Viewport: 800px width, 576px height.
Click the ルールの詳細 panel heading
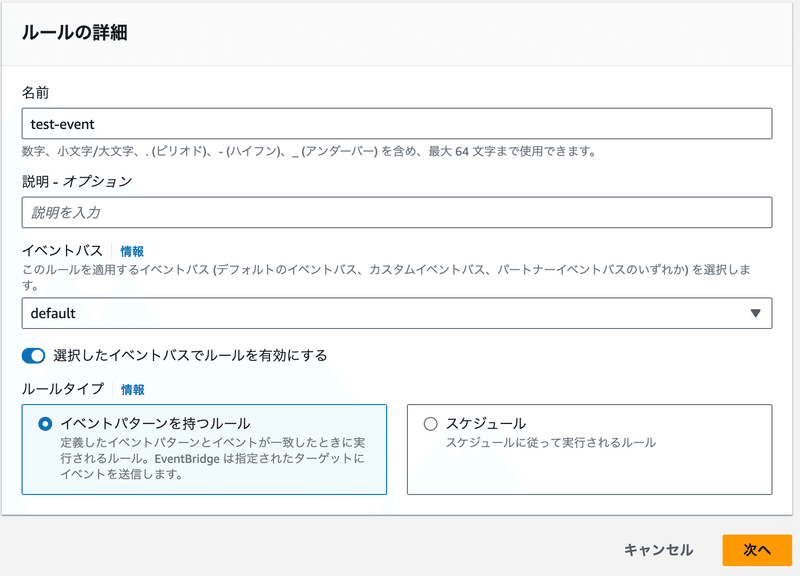click(74, 32)
